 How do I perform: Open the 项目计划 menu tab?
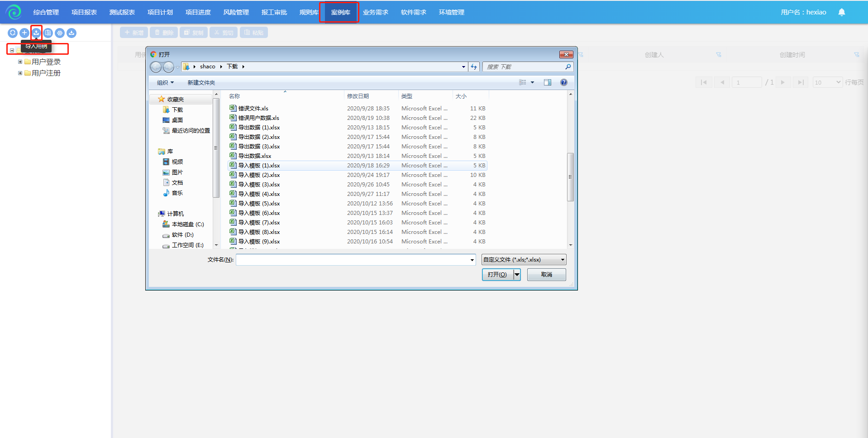(x=160, y=12)
